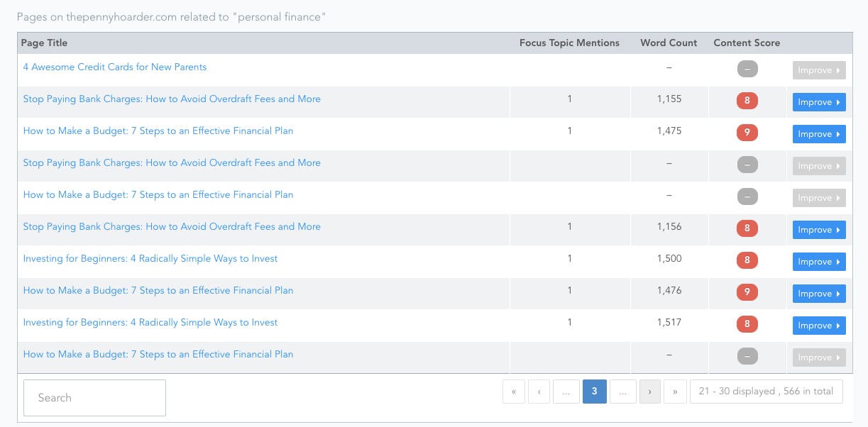Open 'Investing for Beginners' page with 1,517 words

click(150, 322)
